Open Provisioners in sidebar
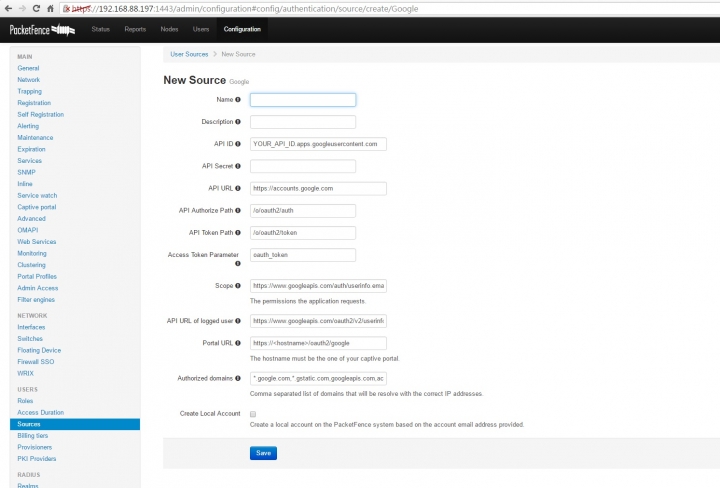This screenshot has height=488, width=720. click(x=34, y=447)
